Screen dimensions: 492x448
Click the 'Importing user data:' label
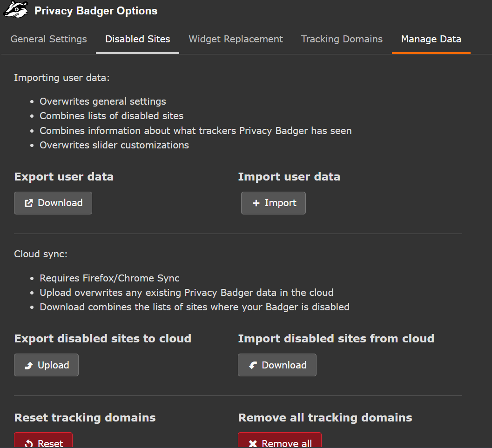62,78
